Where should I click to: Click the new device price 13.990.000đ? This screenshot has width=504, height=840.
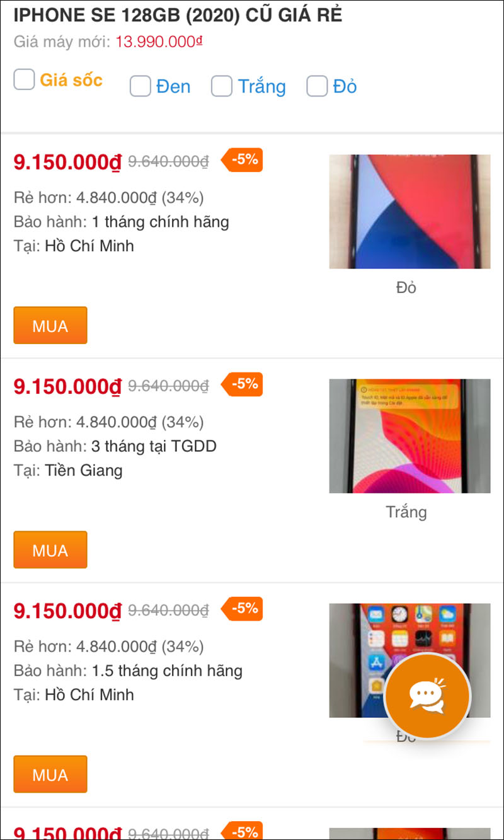(x=159, y=42)
